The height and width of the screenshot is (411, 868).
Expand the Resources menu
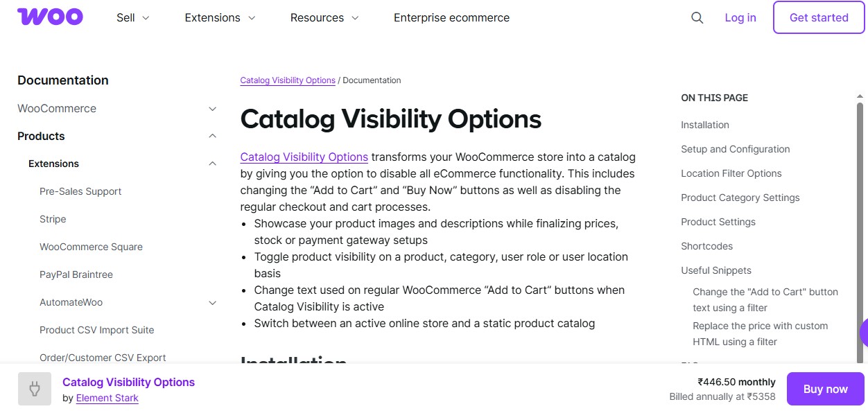324,17
